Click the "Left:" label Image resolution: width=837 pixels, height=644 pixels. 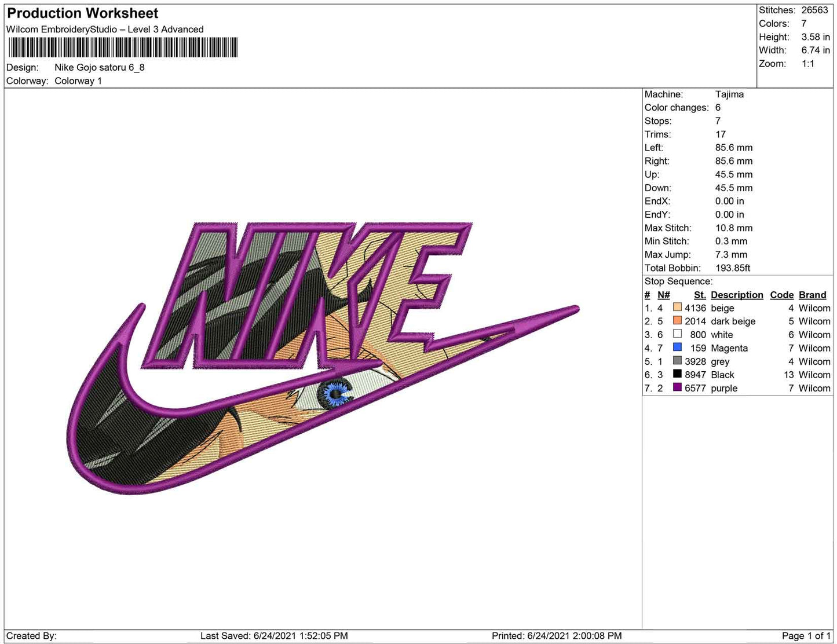tap(655, 147)
